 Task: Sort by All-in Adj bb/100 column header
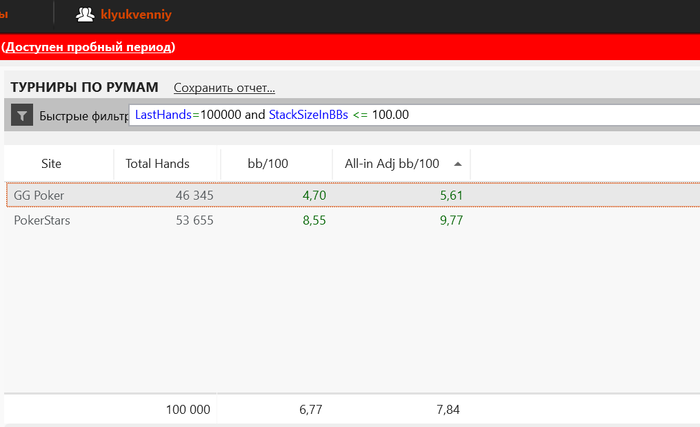[392, 163]
